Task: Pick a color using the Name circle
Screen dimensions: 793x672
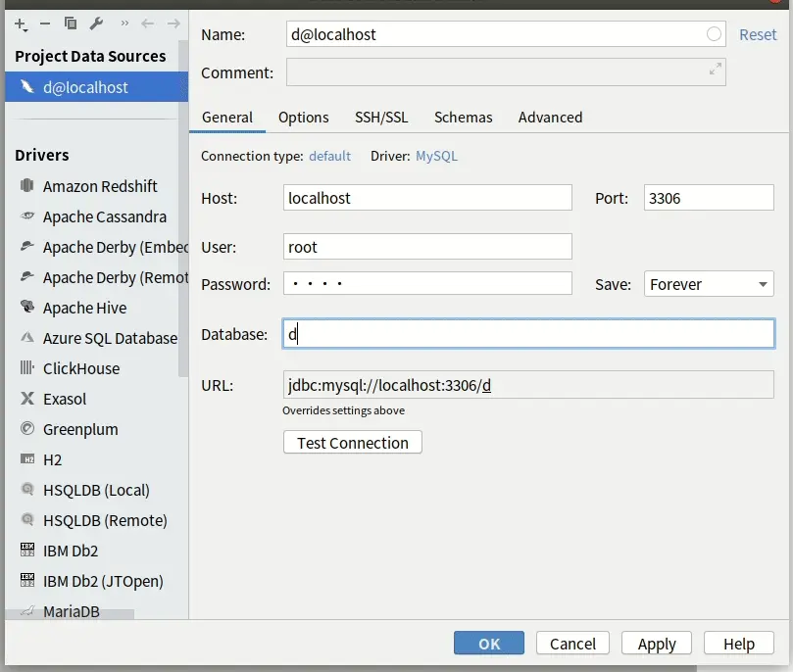Action: coord(714,34)
